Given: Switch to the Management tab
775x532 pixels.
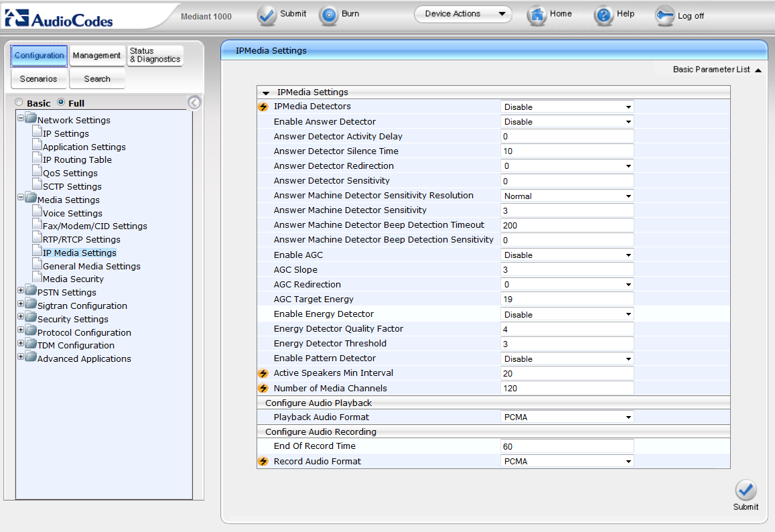Looking at the screenshot, I should pos(96,56).
